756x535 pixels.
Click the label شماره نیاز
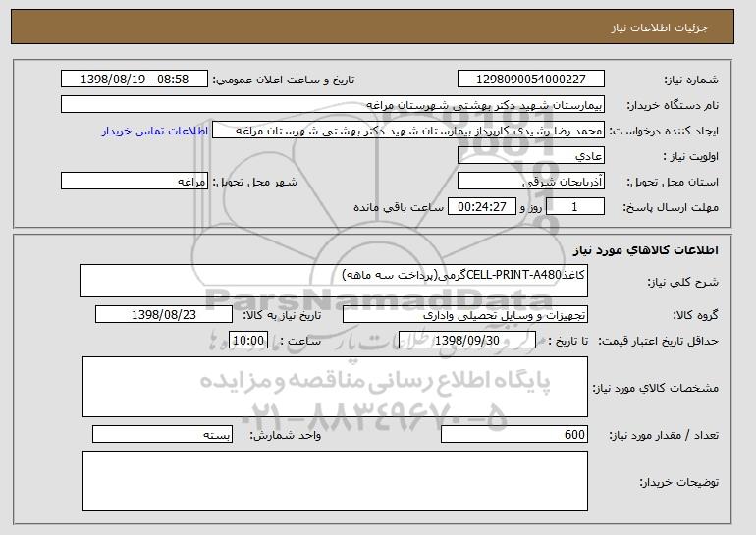pyautogui.click(x=691, y=80)
